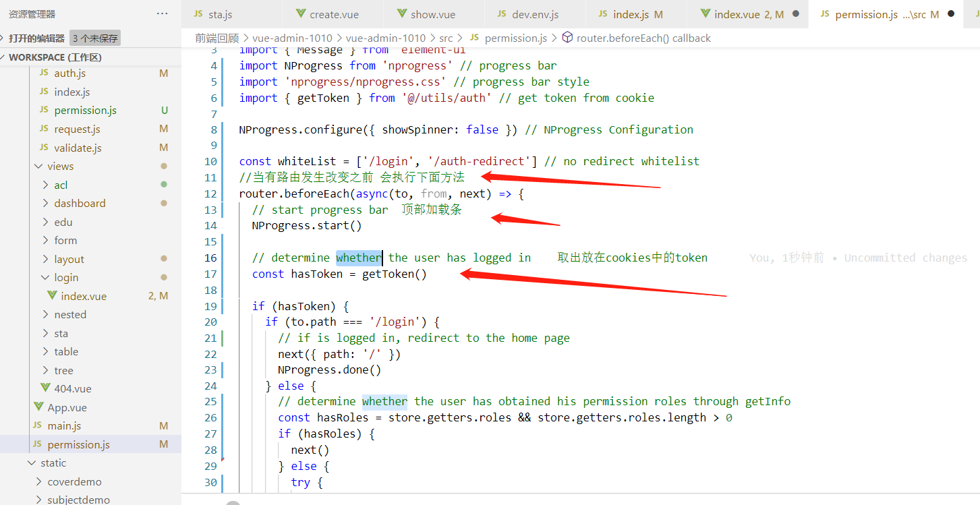Open untracked permission.js marked U
The image size is (980, 505).
[86, 110]
